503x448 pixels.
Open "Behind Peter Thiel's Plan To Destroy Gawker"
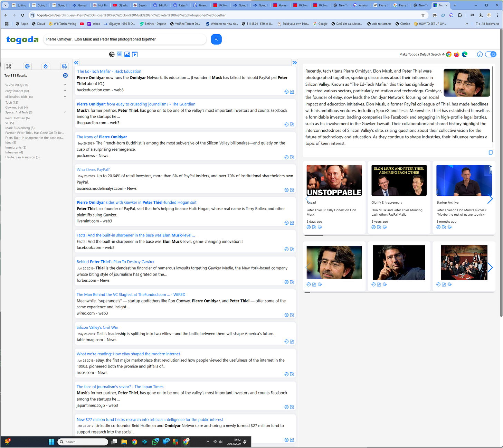coord(115,262)
